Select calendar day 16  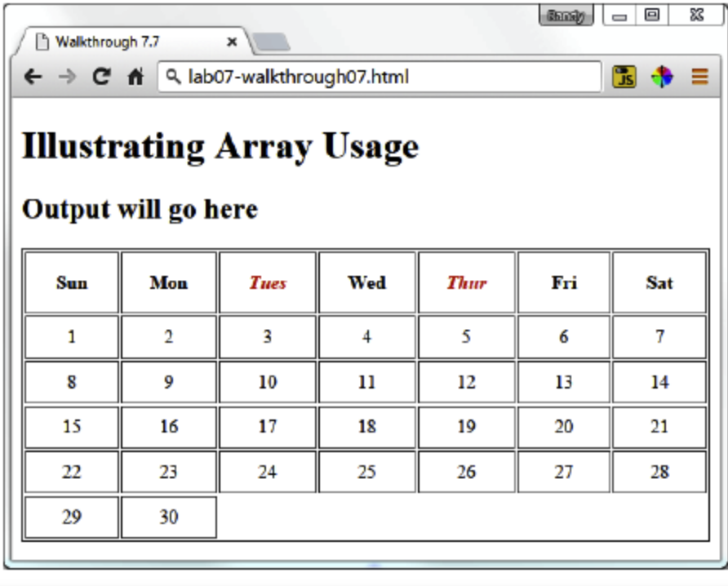tap(169, 427)
